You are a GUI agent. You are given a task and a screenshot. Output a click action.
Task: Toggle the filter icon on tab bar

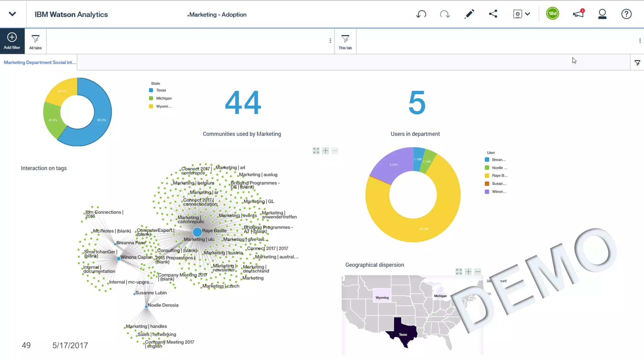(637, 63)
